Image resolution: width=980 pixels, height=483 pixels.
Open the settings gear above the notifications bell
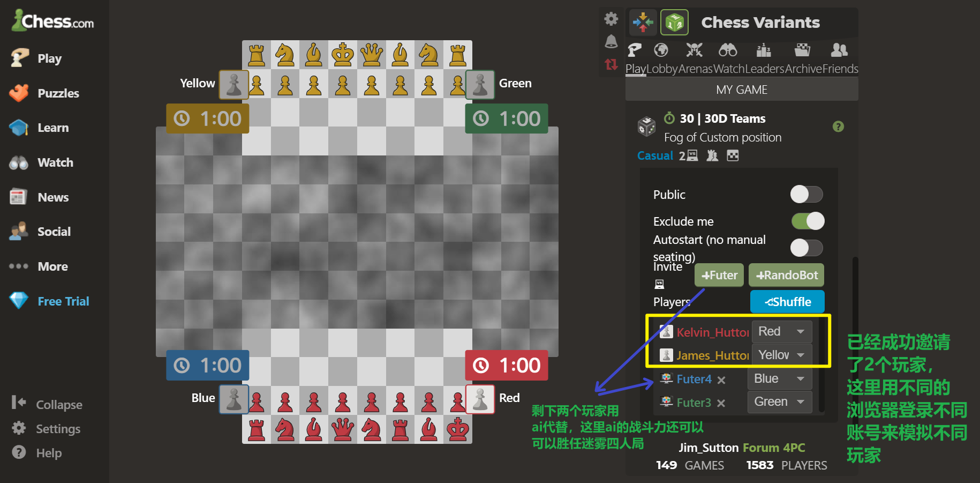pos(611,19)
